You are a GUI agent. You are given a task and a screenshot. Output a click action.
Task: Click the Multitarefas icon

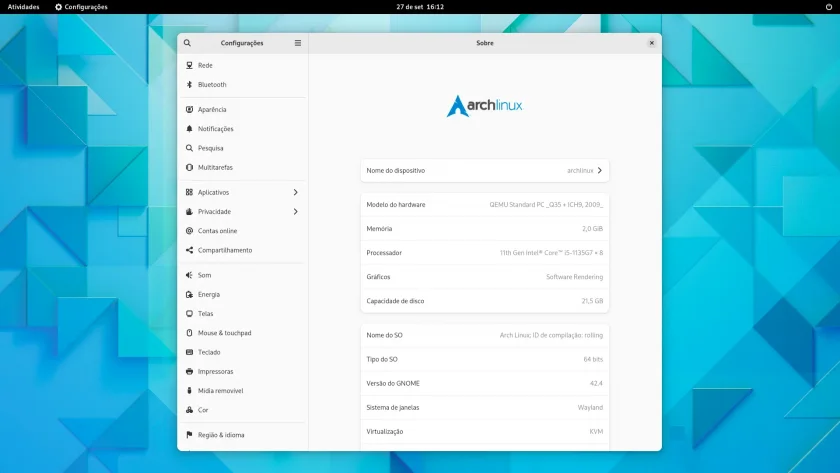pos(189,167)
